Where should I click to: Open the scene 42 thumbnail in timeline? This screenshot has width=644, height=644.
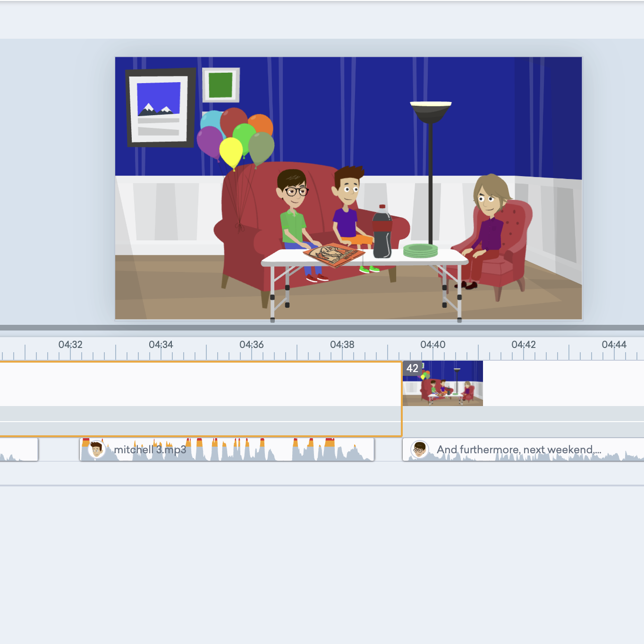(x=443, y=383)
